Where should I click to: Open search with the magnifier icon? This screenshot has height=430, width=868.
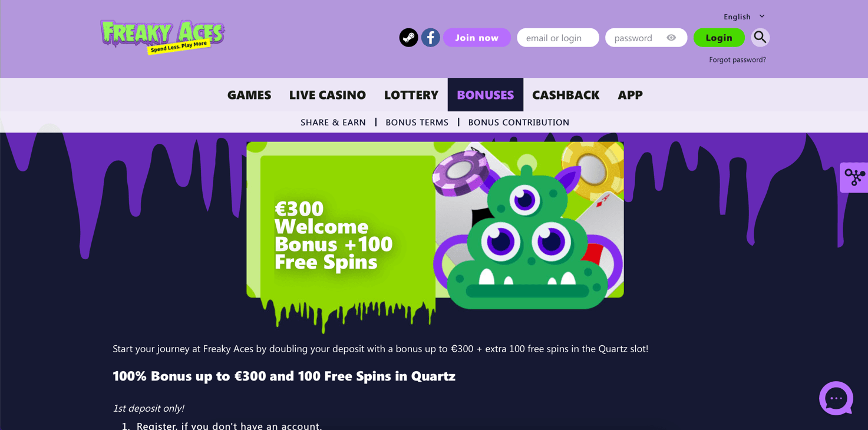tap(760, 38)
